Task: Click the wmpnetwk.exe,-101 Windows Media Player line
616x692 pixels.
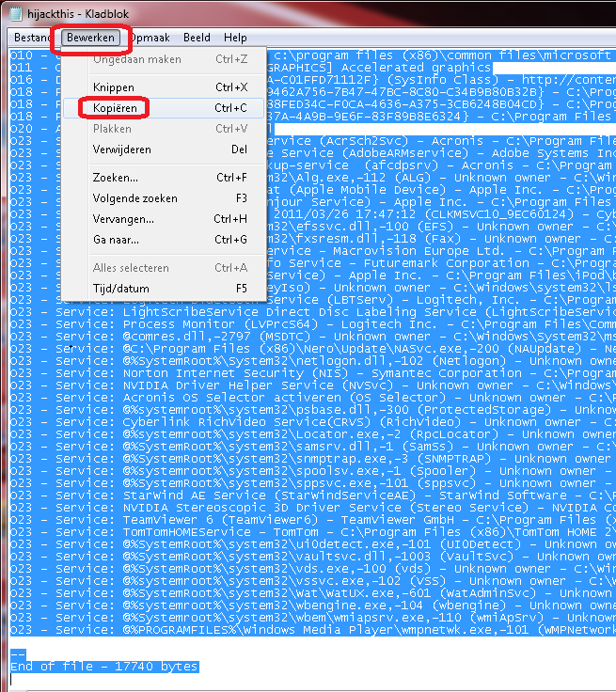Action: tap(312, 630)
